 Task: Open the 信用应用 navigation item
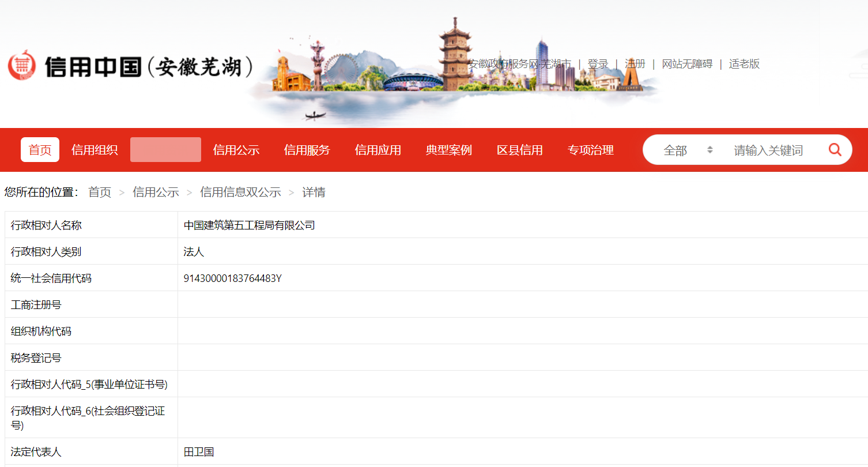coord(378,150)
